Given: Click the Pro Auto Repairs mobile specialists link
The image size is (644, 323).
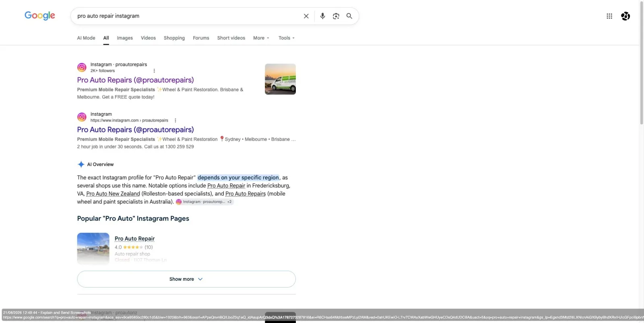Looking at the screenshot, I should click(246, 193).
